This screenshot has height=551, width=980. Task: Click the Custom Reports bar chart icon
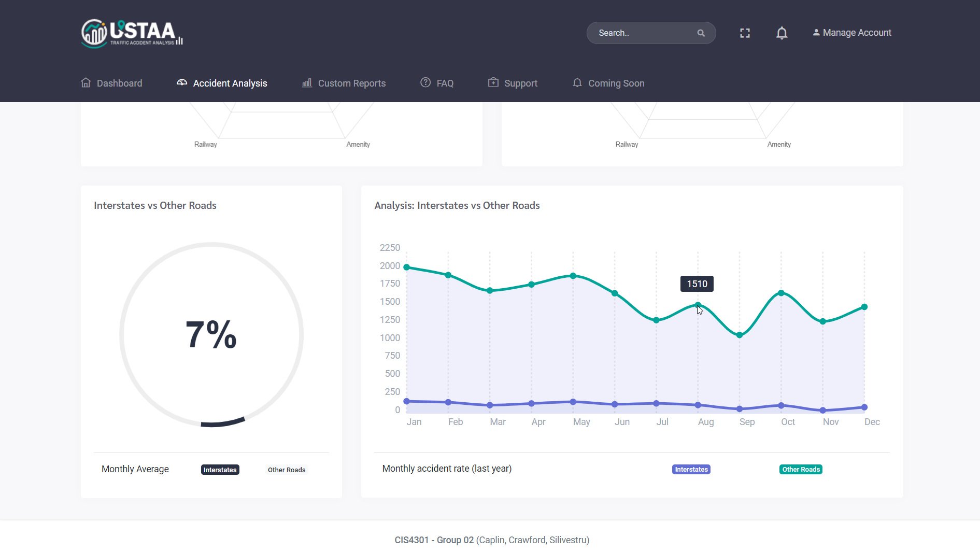(x=307, y=83)
